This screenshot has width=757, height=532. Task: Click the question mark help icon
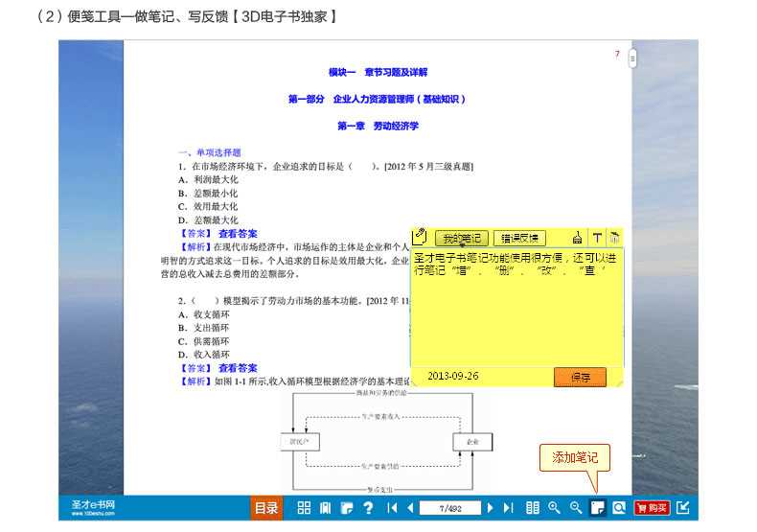coord(367,508)
